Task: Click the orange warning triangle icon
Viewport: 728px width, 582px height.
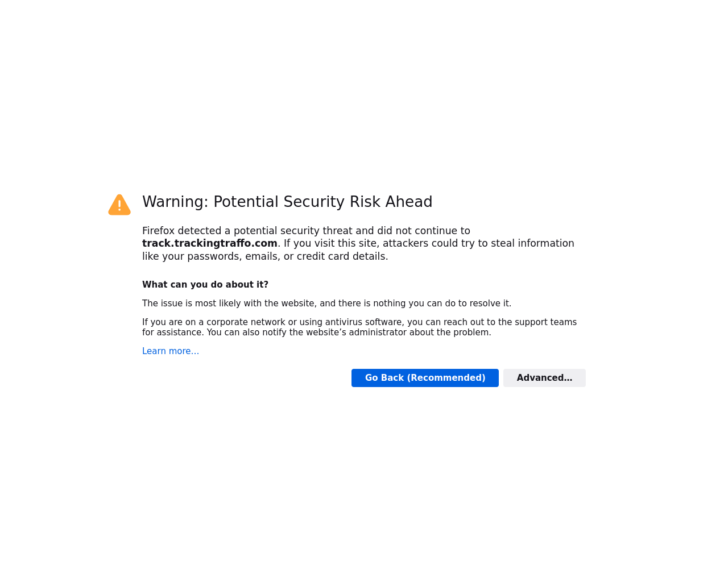Action: (x=119, y=205)
